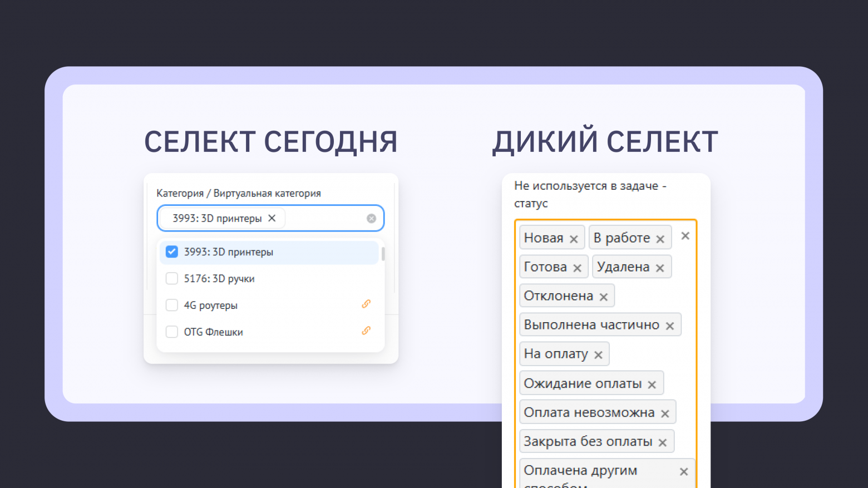868x488 pixels.
Task: Check the 5176: 3D ручки option
Action: [172, 278]
